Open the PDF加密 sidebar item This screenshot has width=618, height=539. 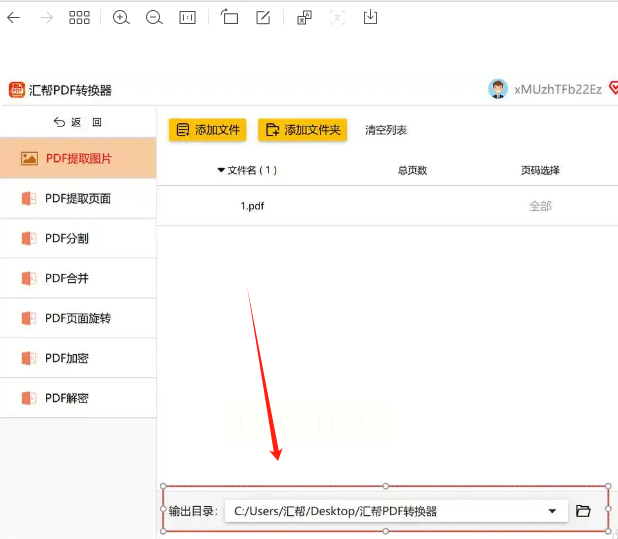[78, 358]
